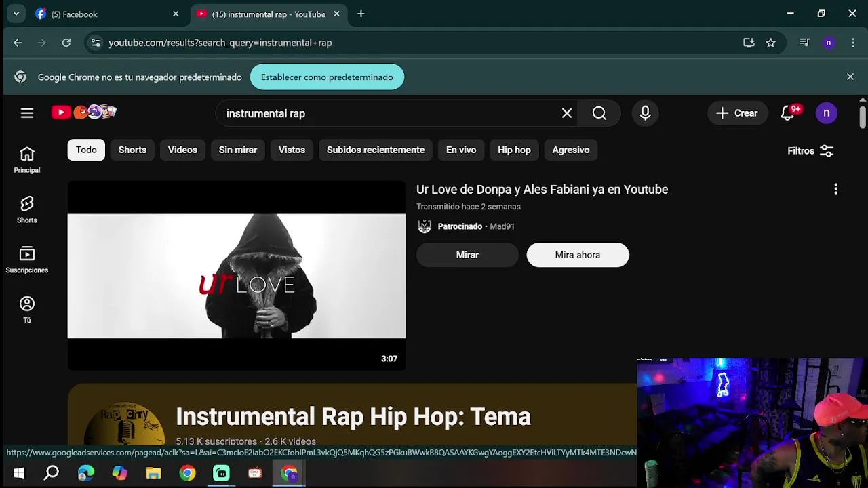
Task: Open the Windows Start menu
Action: pyautogui.click(x=18, y=473)
